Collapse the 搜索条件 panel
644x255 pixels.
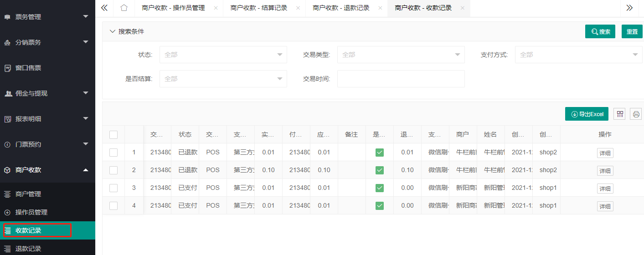[113, 31]
